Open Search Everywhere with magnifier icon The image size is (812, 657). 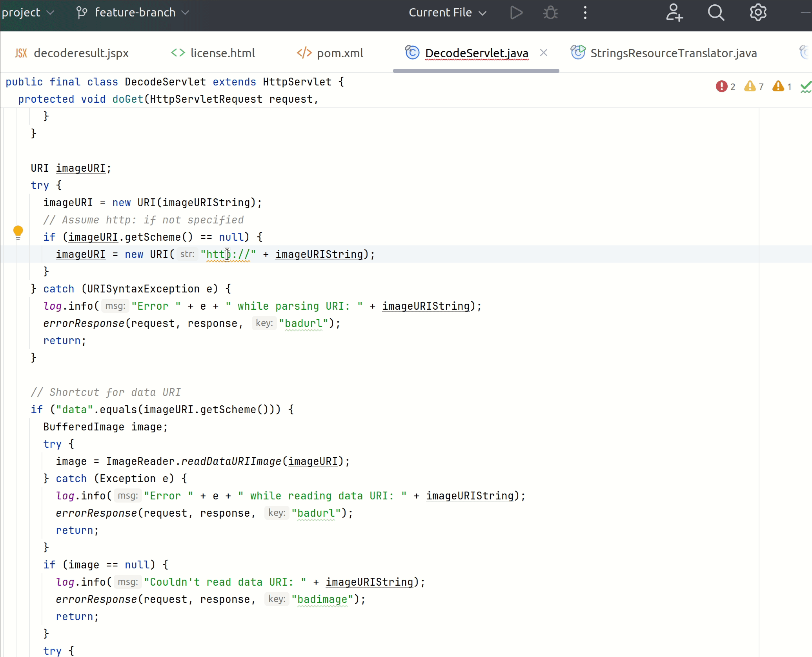(x=716, y=12)
